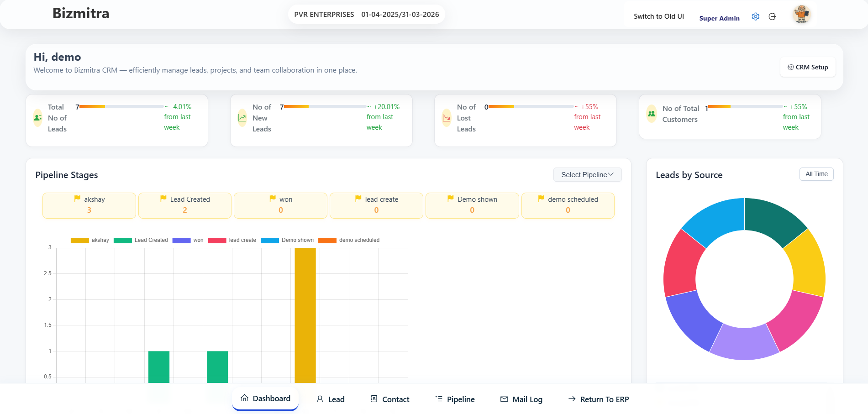The height and width of the screenshot is (414, 868).
Task: Open settings via the gear icon
Action: (755, 16)
